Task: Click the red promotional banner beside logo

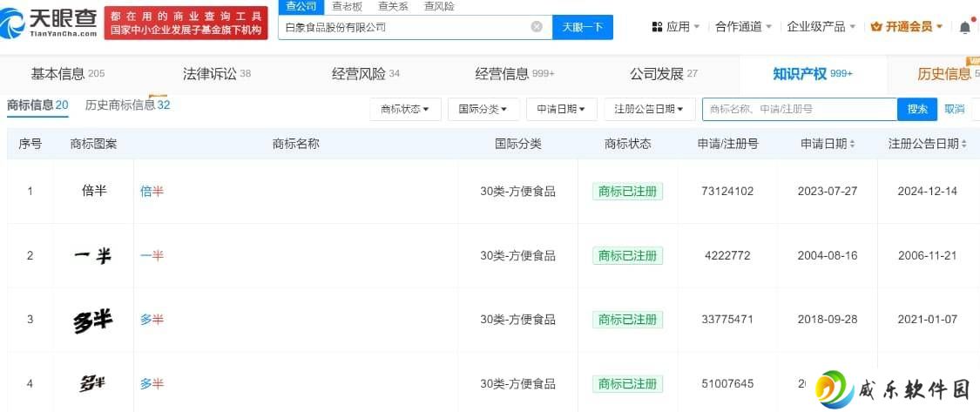Action: (186, 24)
